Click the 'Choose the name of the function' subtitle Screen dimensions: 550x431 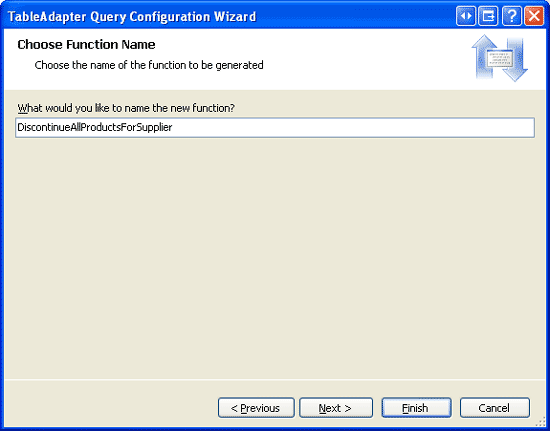pyautogui.click(x=149, y=65)
